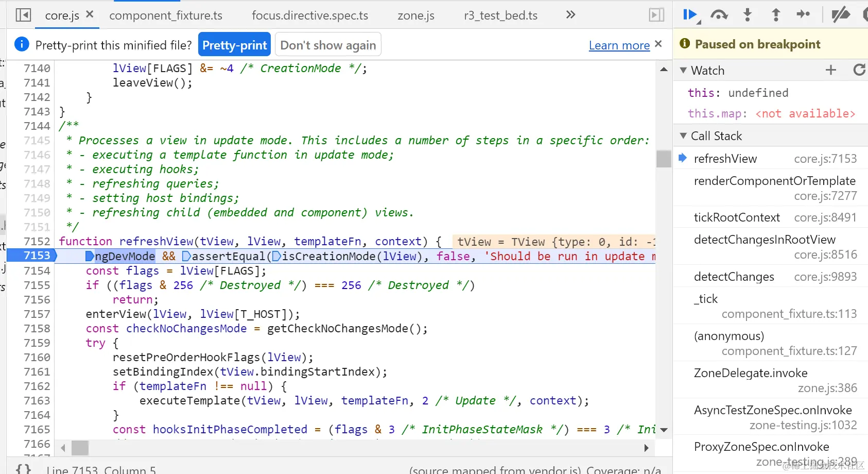Click the editor scrollbar up arrow

point(664,69)
